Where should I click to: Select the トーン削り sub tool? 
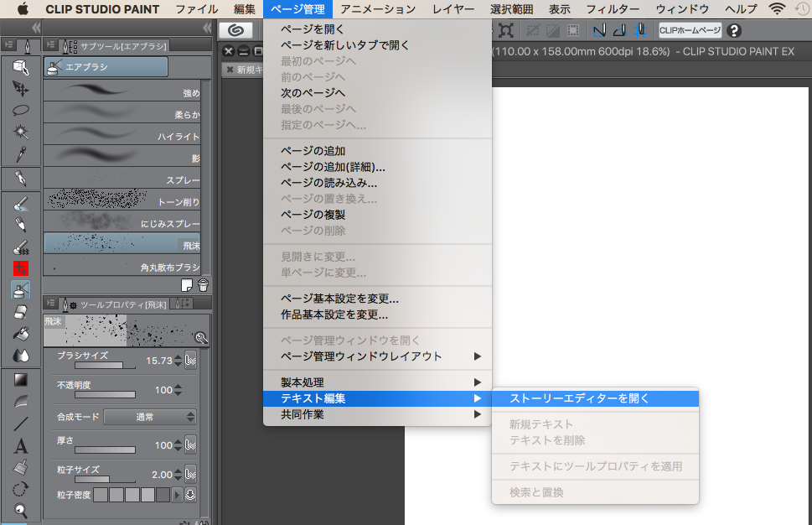click(122, 200)
